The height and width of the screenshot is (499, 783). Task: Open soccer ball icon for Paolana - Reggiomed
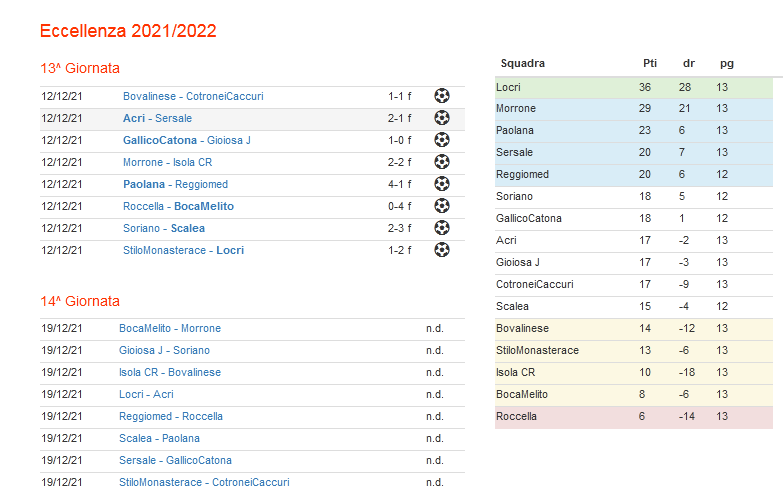pos(441,184)
